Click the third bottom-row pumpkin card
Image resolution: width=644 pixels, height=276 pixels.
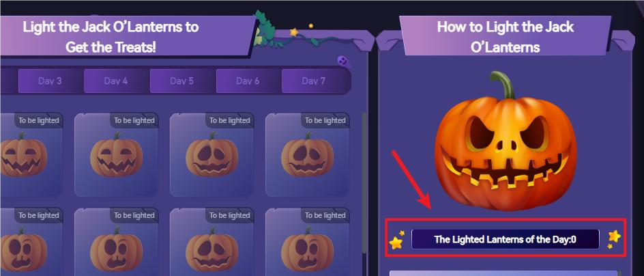[x=211, y=242]
